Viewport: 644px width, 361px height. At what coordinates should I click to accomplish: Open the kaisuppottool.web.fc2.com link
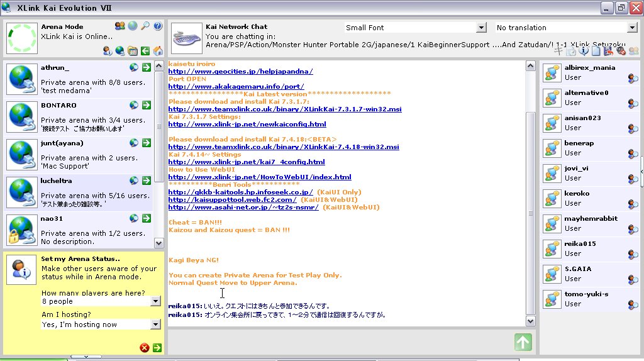(233, 199)
